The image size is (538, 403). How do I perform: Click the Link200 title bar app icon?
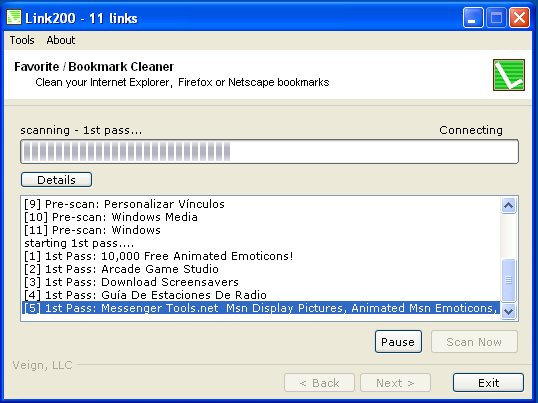pyautogui.click(x=14, y=17)
